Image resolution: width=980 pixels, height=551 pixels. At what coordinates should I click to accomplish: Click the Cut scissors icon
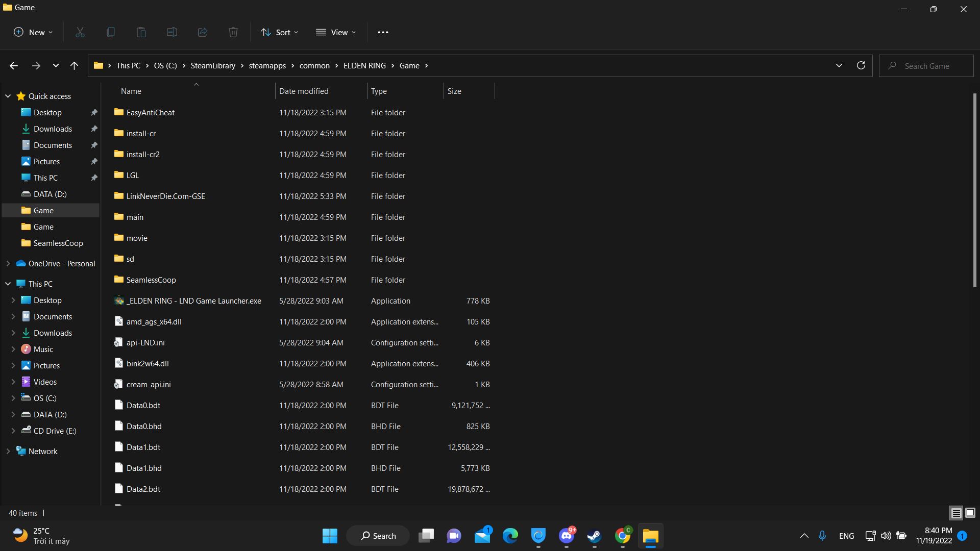[80, 32]
